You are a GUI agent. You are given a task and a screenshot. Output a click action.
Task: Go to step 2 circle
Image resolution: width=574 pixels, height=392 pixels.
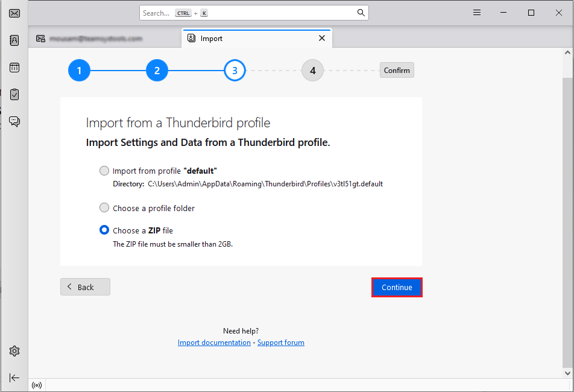tap(157, 71)
